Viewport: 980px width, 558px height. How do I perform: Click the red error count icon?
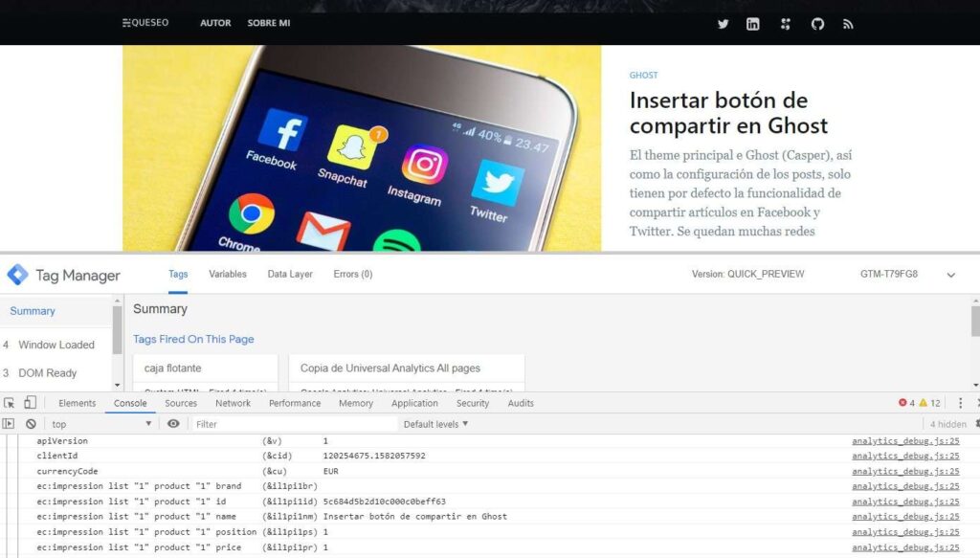[902, 403]
